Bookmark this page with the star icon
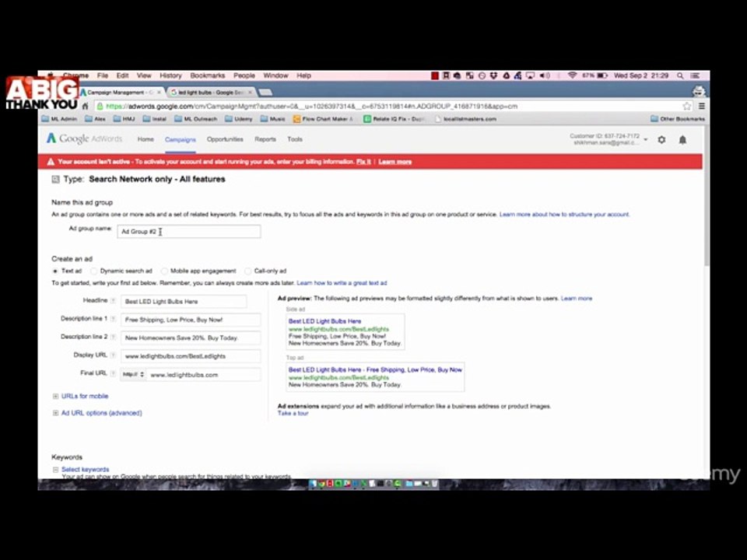Viewport: 747px width, 560px height. [x=686, y=107]
